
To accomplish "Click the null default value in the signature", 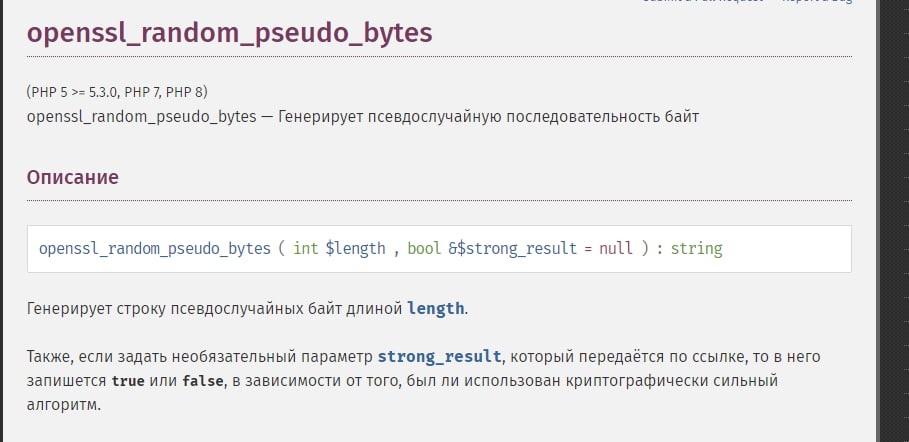I will click(x=615, y=248).
